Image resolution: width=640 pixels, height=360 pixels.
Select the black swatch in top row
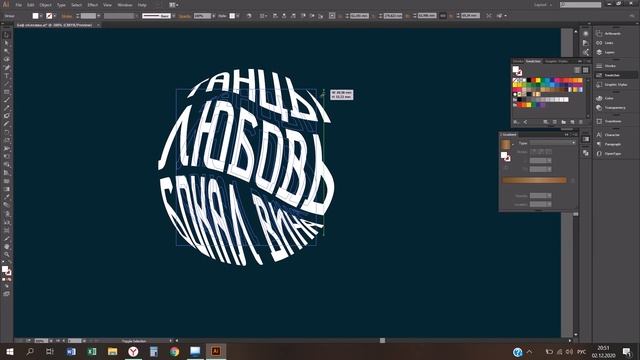[529, 80]
